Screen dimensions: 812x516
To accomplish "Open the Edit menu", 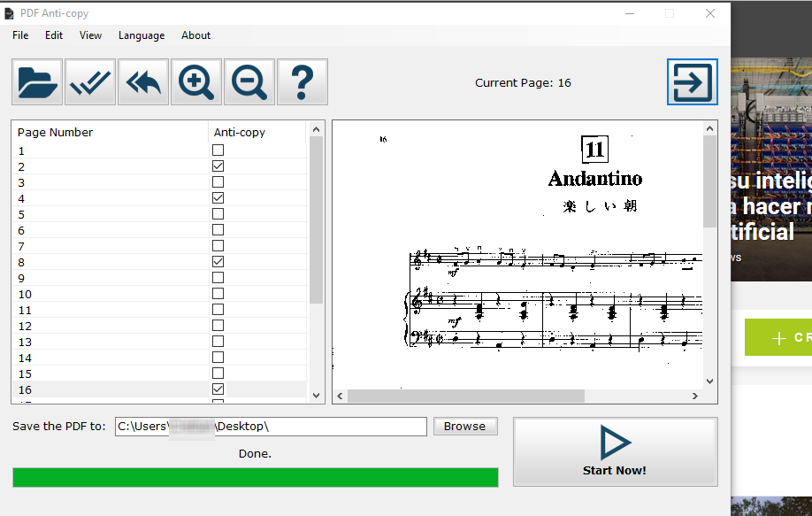I will (x=54, y=35).
